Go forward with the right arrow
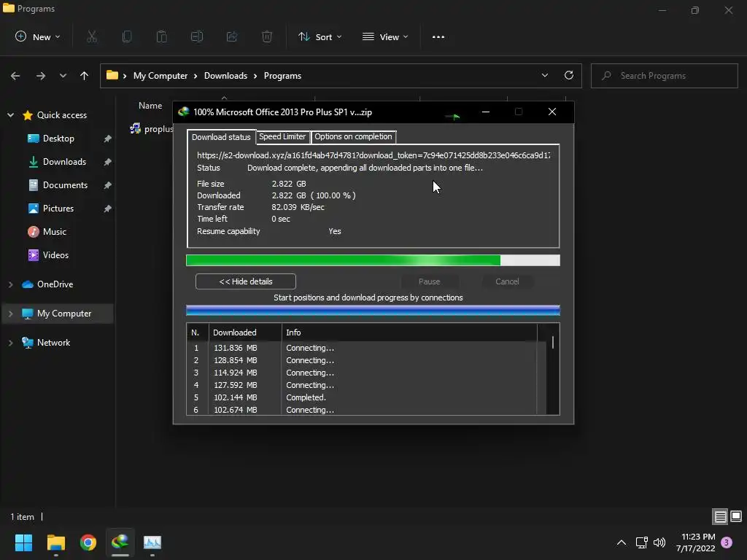Image resolution: width=747 pixels, height=560 pixels. pos(41,76)
